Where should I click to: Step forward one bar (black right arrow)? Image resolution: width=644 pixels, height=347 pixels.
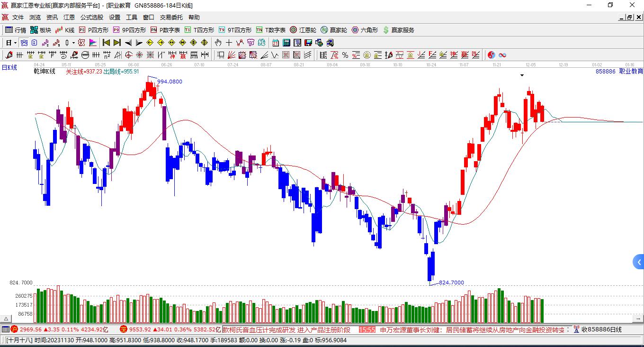(x=139, y=43)
